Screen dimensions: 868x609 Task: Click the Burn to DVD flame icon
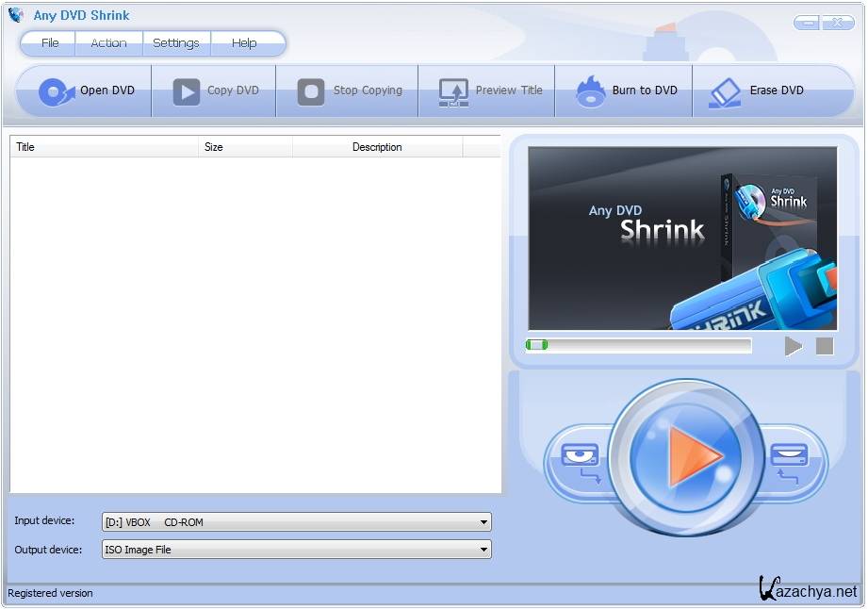[x=590, y=91]
